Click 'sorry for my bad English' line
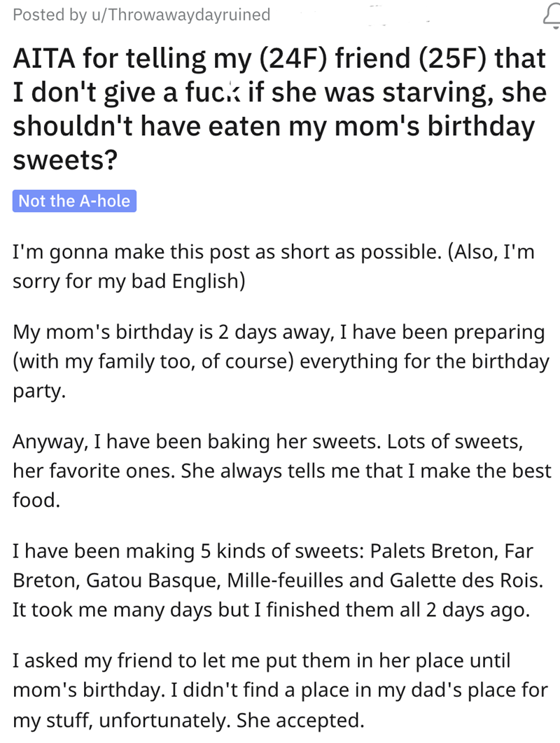This screenshot has height=743, width=560. pyautogui.click(x=129, y=281)
